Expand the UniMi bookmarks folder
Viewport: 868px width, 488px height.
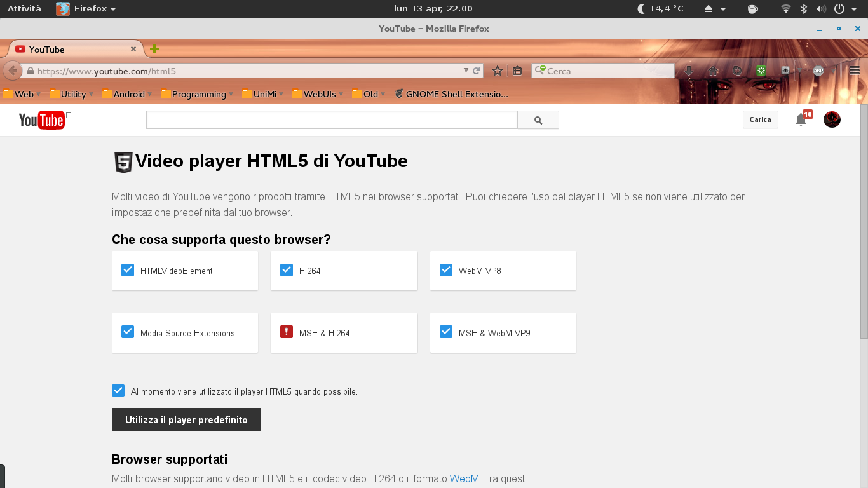pos(263,94)
